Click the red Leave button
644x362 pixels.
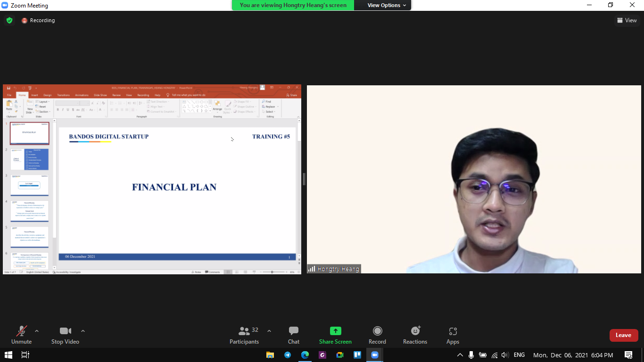pos(624,335)
